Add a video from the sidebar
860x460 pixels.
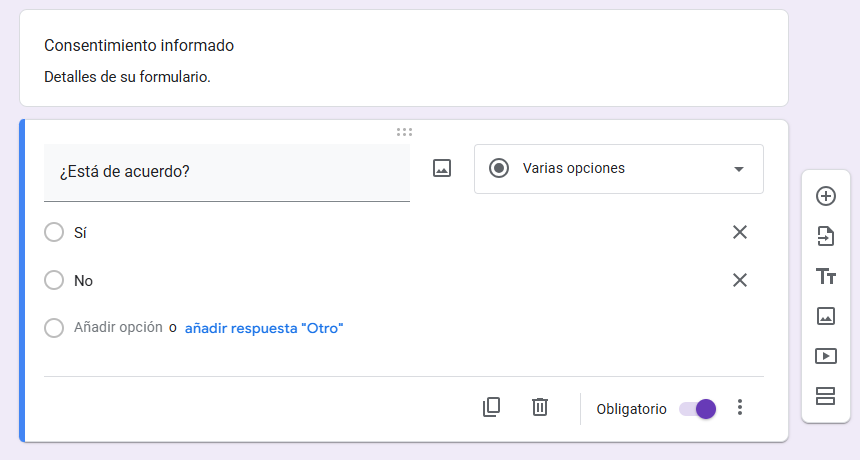click(x=825, y=356)
